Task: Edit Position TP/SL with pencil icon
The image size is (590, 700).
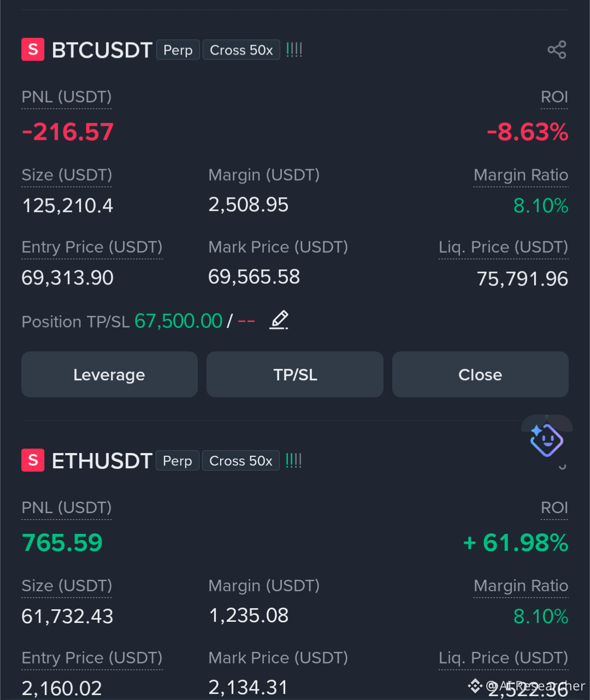Action: point(279,320)
